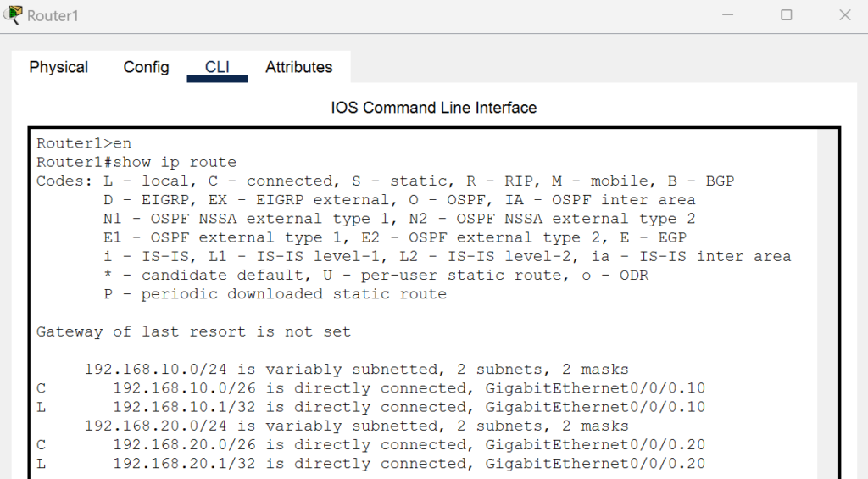Viewport: 868px width, 479px height.
Task: Click the CLI vertical scrollbar track
Action: point(827,304)
